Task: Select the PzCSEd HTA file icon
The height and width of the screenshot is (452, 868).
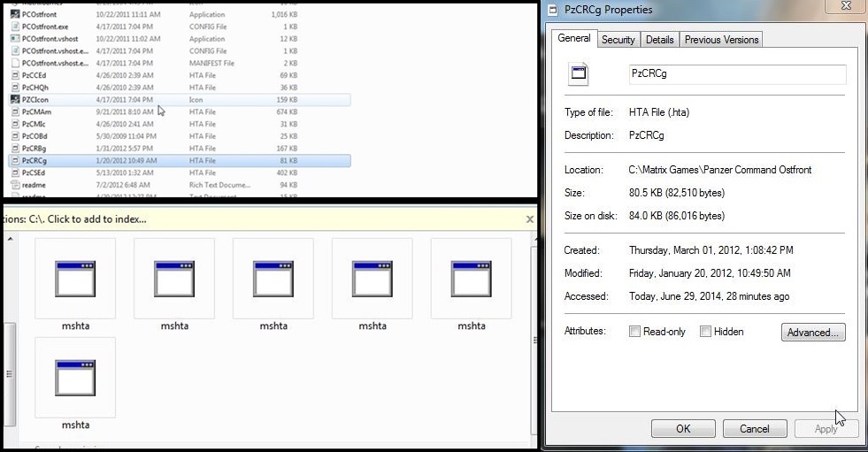Action: click(15, 172)
